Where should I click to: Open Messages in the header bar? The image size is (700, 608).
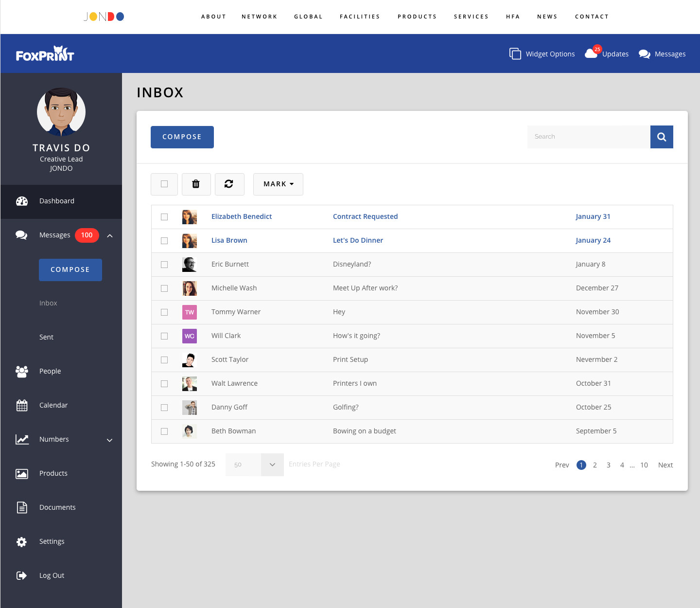point(662,54)
